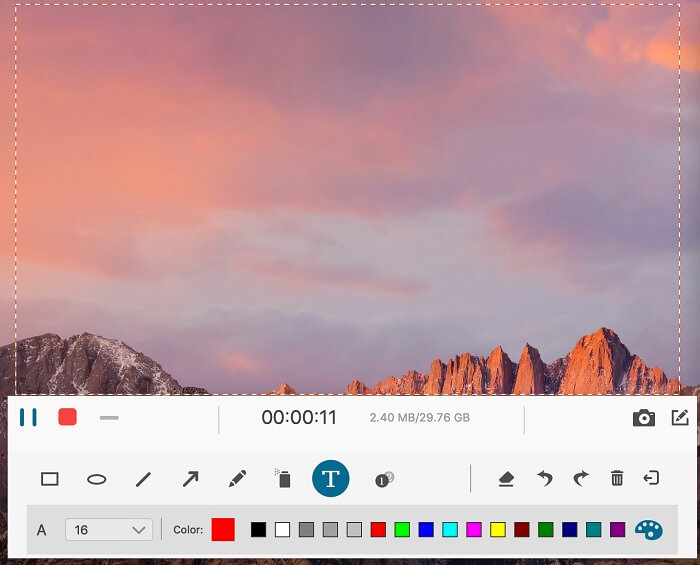Choose the light gray color swatch
This screenshot has width=700, height=565.
(354, 530)
